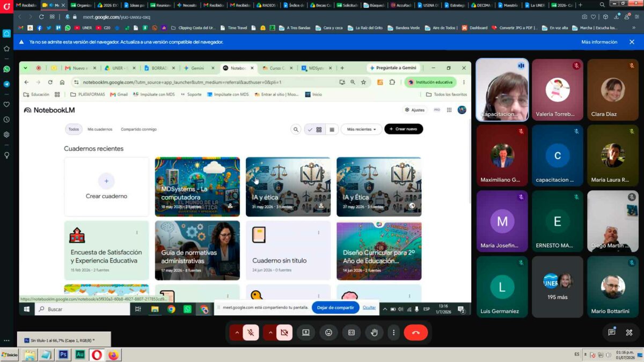Open the Guía de normativas administrativas notebook

click(x=197, y=250)
